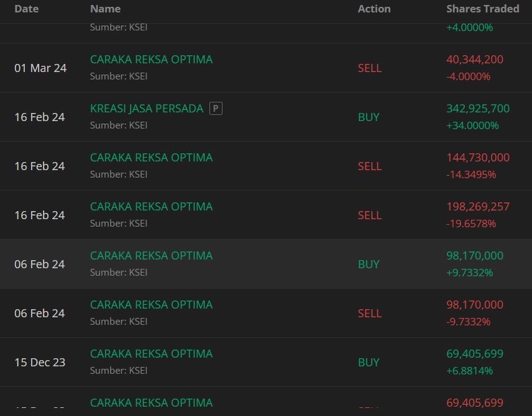Viewport: 532px width, 416px height.
Task: Click the SELL label in the 01 Mar 24 row
Action: pyautogui.click(x=370, y=68)
